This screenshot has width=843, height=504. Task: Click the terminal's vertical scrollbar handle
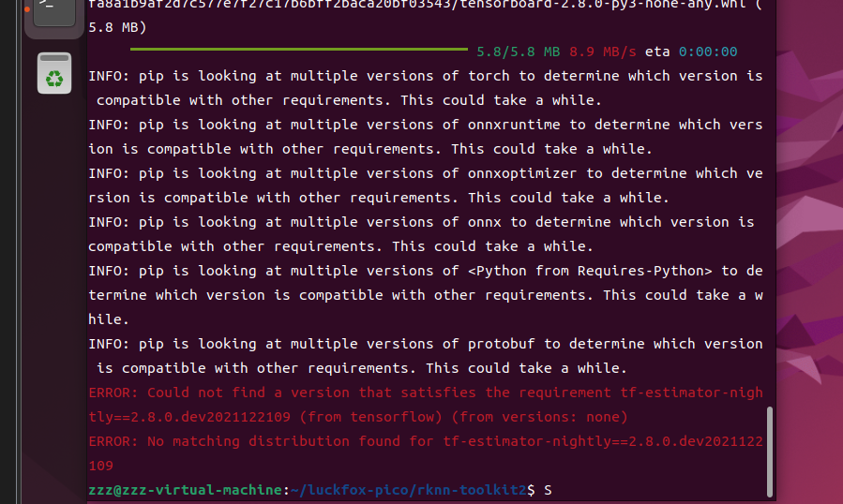[x=769, y=452]
